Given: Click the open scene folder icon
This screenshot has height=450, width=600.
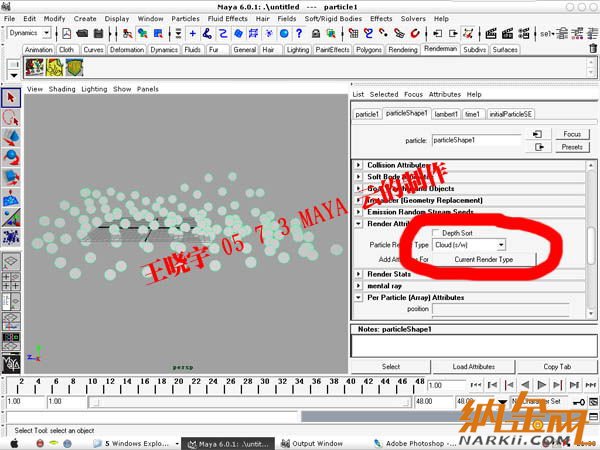Looking at the screenshot, I should point(82,34).
